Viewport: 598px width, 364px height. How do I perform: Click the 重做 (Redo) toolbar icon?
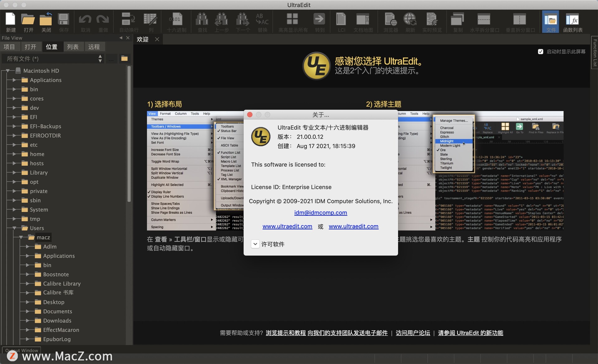pos(103,22)
